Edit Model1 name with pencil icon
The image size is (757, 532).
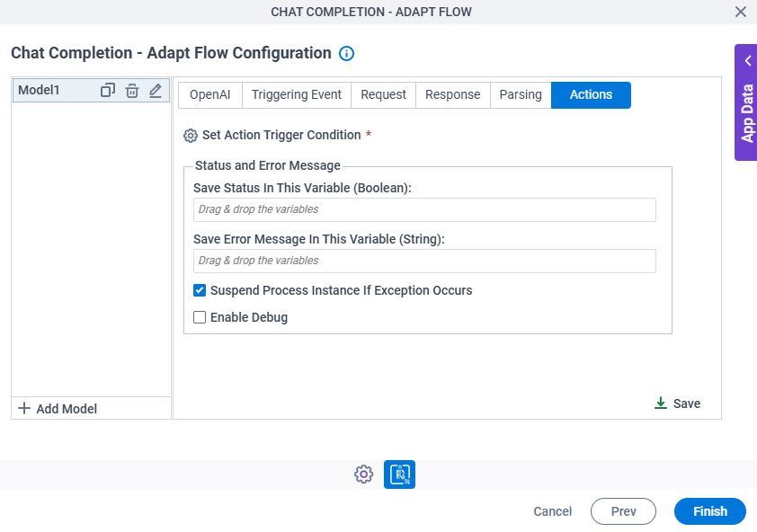tap(156, 90)
